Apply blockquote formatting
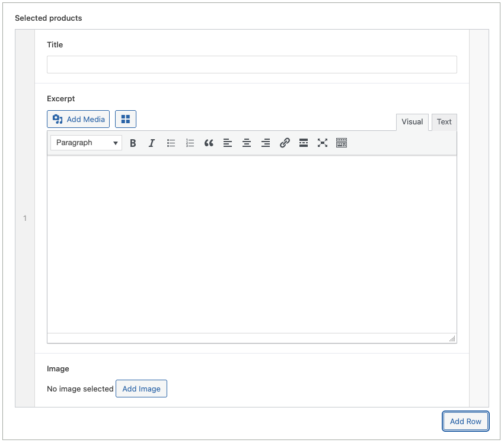Screen dimensions: 504x446 (x=209, y=143)
